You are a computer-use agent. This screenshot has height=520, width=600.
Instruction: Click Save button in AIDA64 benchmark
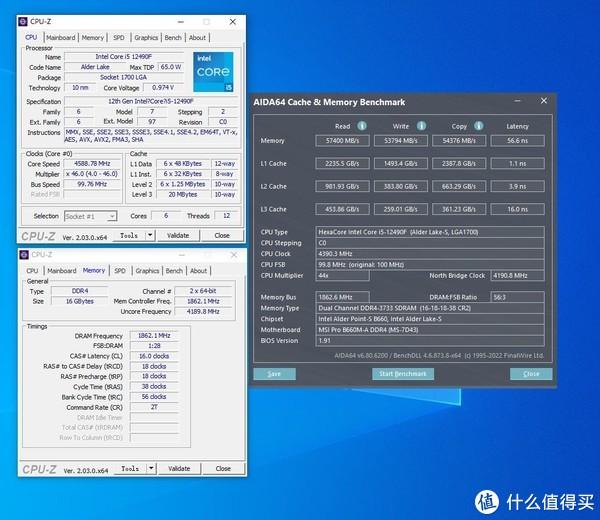(274, 374)
